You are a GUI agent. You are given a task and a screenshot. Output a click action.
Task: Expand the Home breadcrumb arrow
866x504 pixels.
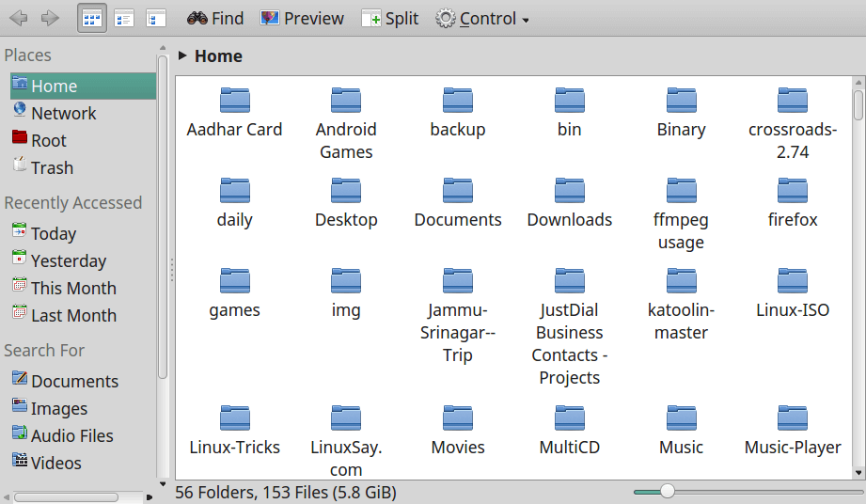click(182, 55)
